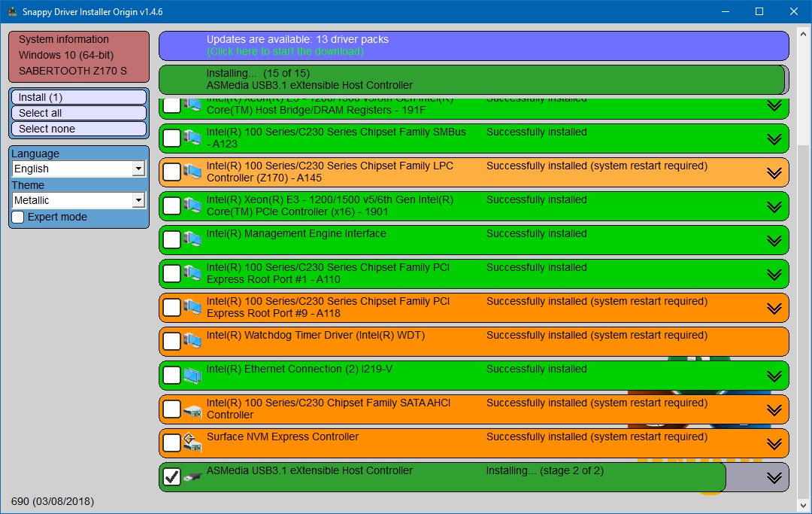Click Successfully installed status of Ethernet I219-V
This screenshot has height=514, width=812.
[537, 369]
